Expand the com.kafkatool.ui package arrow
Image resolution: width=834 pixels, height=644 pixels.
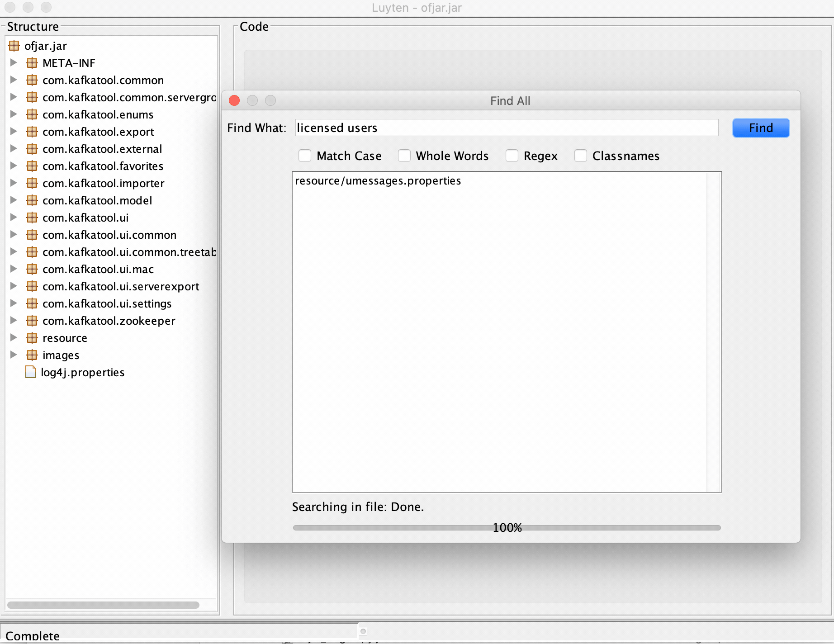(x=14, y=218)
